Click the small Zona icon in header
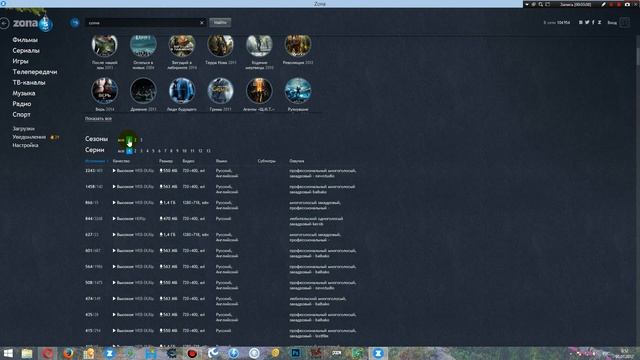 point(599,22)
